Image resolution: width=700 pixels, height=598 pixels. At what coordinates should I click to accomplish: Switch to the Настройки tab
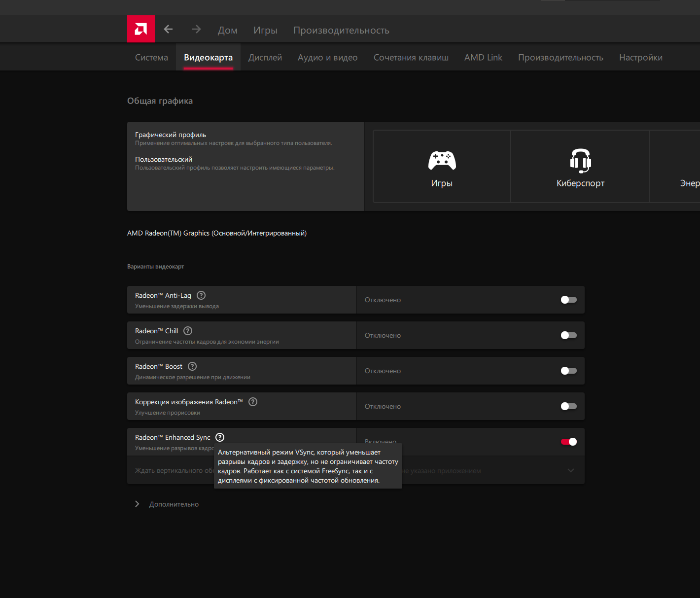pyautogui.click(x=641, y=57)
